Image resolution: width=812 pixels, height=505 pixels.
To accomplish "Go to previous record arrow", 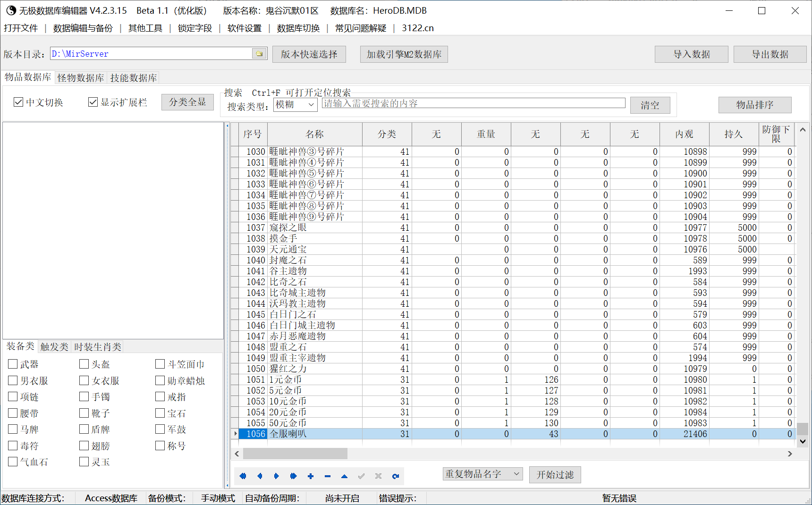I will click(260, 476).
